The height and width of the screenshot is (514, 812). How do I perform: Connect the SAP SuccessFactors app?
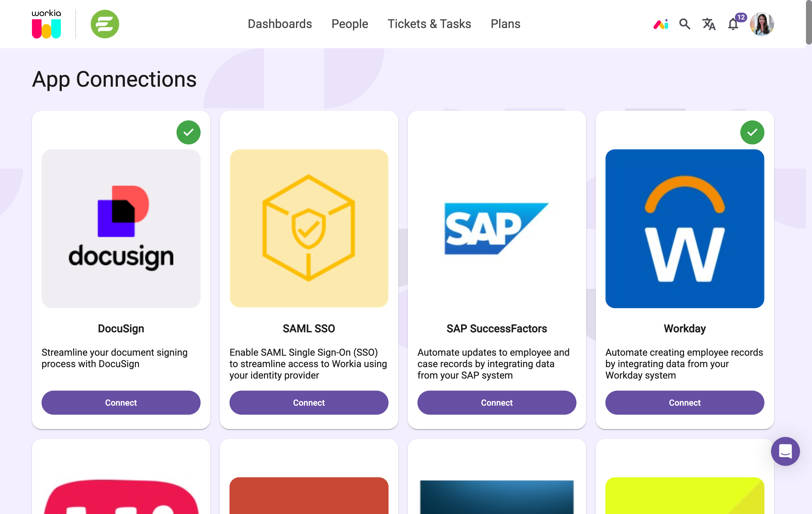click(497, 403)
